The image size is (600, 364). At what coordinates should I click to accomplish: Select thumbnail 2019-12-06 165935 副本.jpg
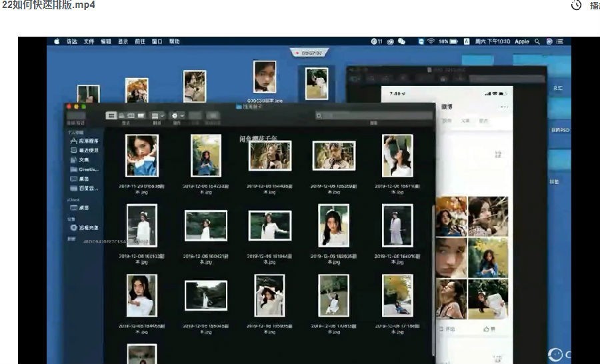tap(270, 295)
